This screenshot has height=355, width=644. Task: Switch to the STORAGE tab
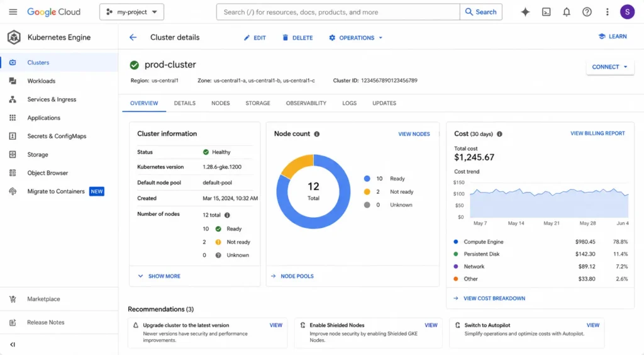tap(258, 103)
